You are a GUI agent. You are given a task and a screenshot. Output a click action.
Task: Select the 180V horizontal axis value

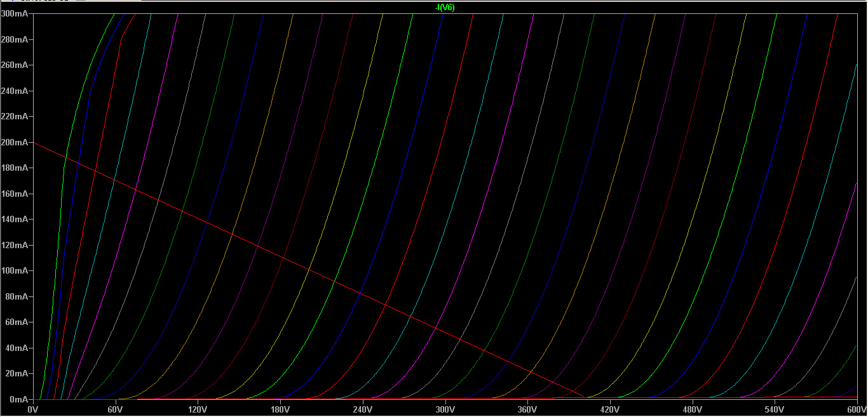point(280,410)
